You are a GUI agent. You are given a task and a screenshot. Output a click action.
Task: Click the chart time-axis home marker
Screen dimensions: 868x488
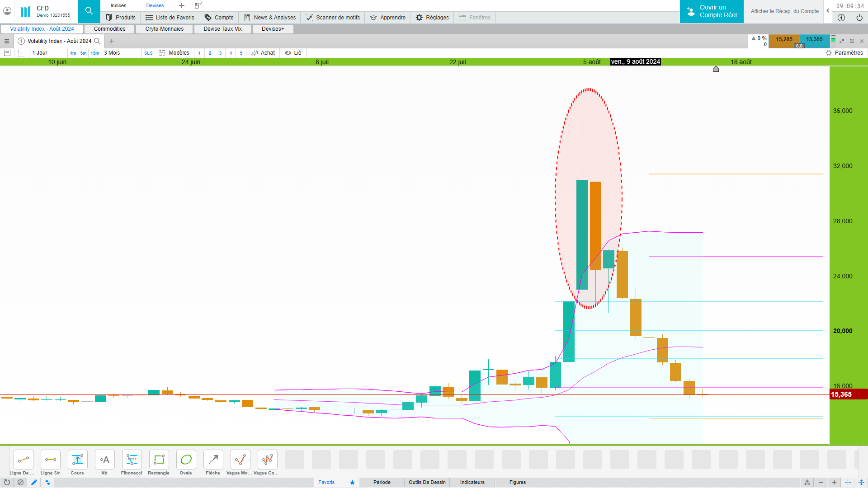pos(716,69)
